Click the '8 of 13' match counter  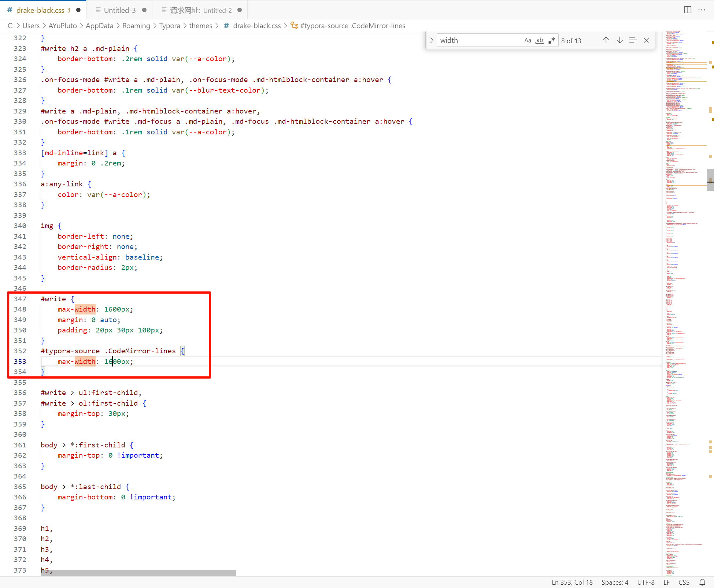[571, 41]
